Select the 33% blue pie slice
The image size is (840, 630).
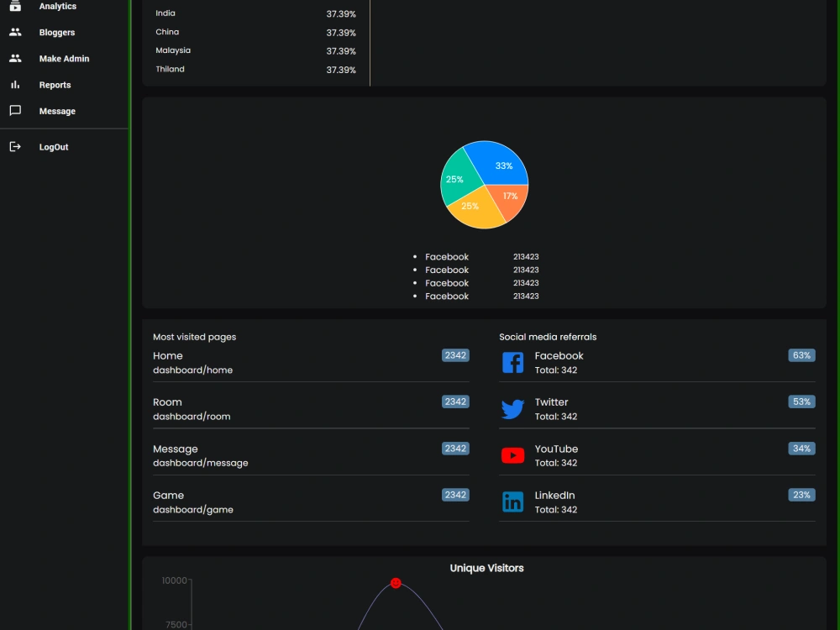[x=502, y=166]
